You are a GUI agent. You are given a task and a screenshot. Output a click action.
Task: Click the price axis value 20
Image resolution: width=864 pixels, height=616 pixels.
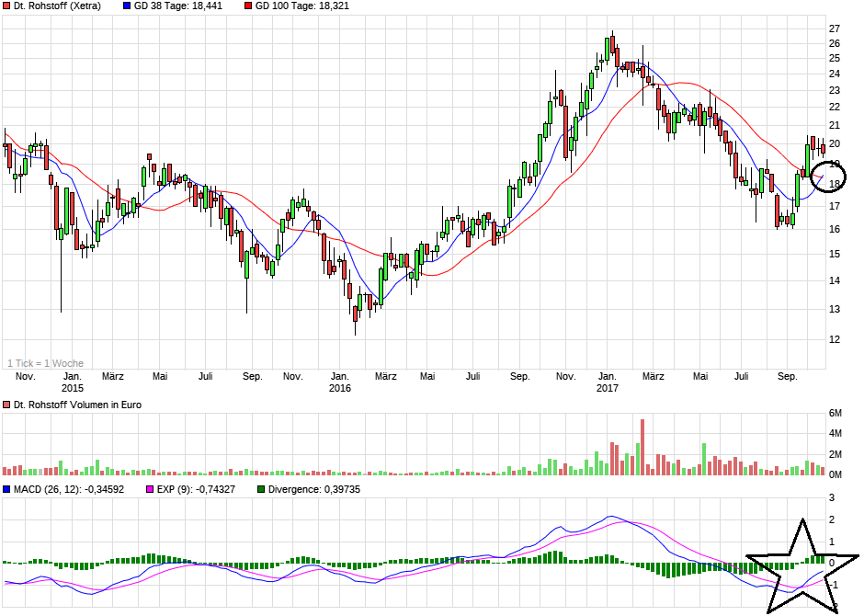click(835, 143)
